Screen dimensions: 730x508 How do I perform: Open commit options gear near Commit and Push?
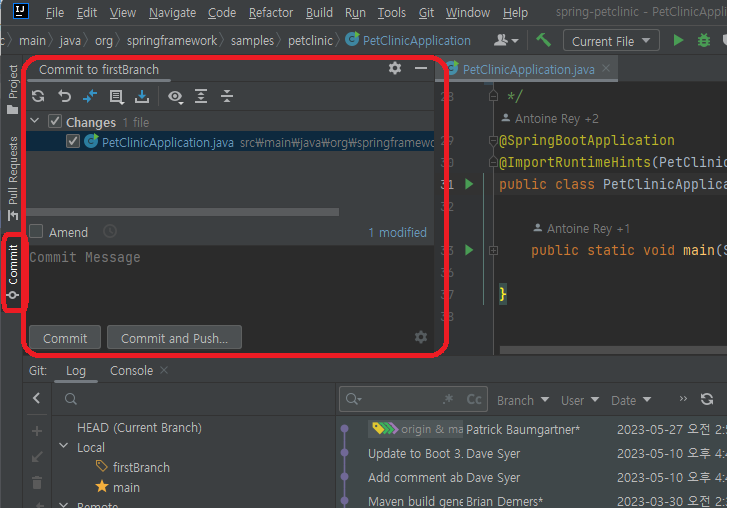[421, 337]
